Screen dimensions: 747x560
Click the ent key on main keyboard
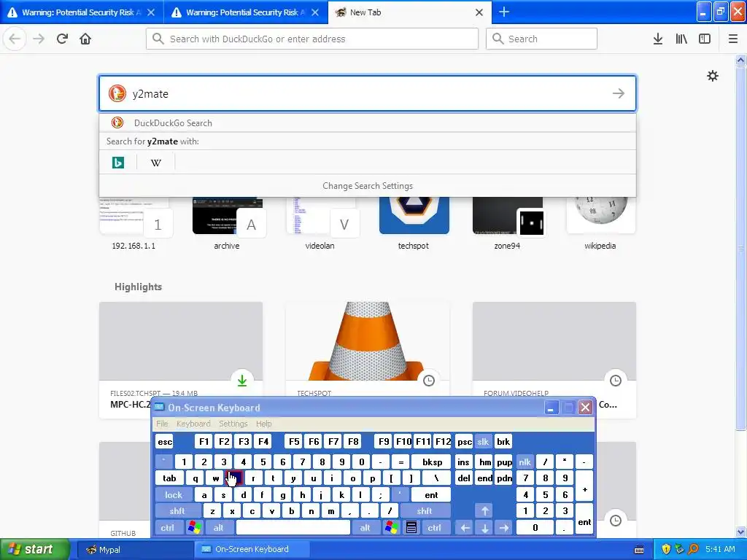pyautogui.click(x=430, y=495)
